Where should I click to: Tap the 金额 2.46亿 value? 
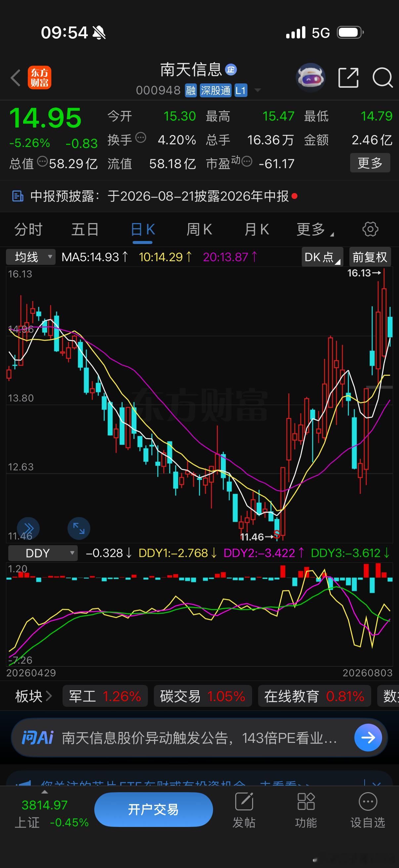(x=372, y=140)
